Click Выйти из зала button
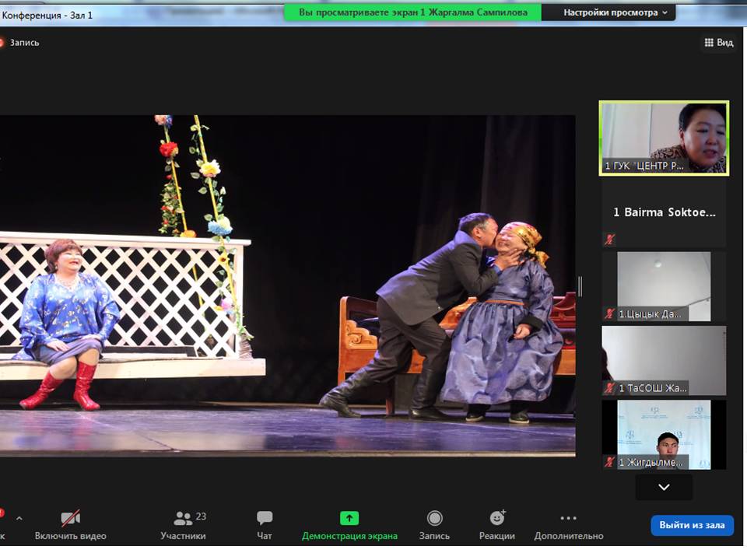This screenshot has height=560, width=747. pos(692,525)
